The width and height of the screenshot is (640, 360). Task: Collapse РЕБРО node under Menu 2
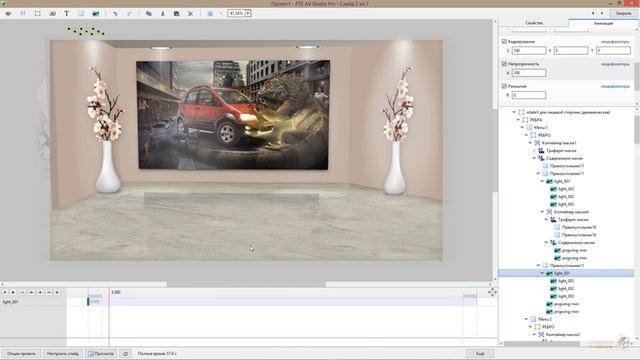click(531, 327)
